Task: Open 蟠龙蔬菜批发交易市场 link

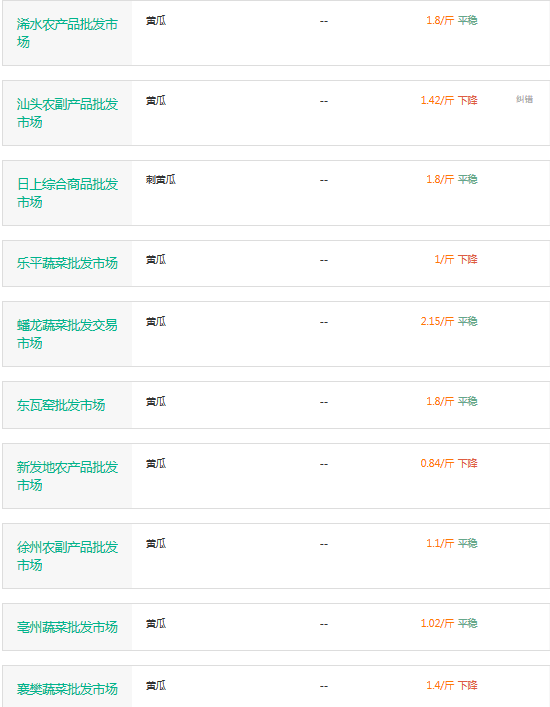Action: 67,334
